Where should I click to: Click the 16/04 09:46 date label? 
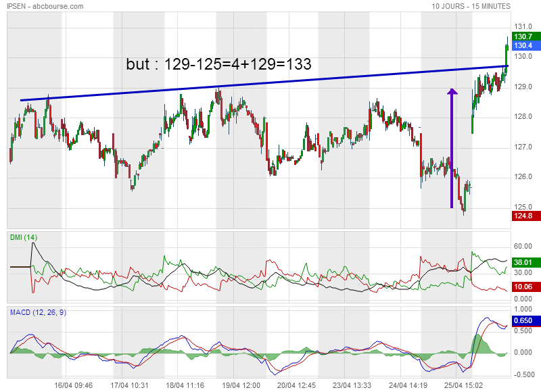pyautogui.click(x=74, y=385)
